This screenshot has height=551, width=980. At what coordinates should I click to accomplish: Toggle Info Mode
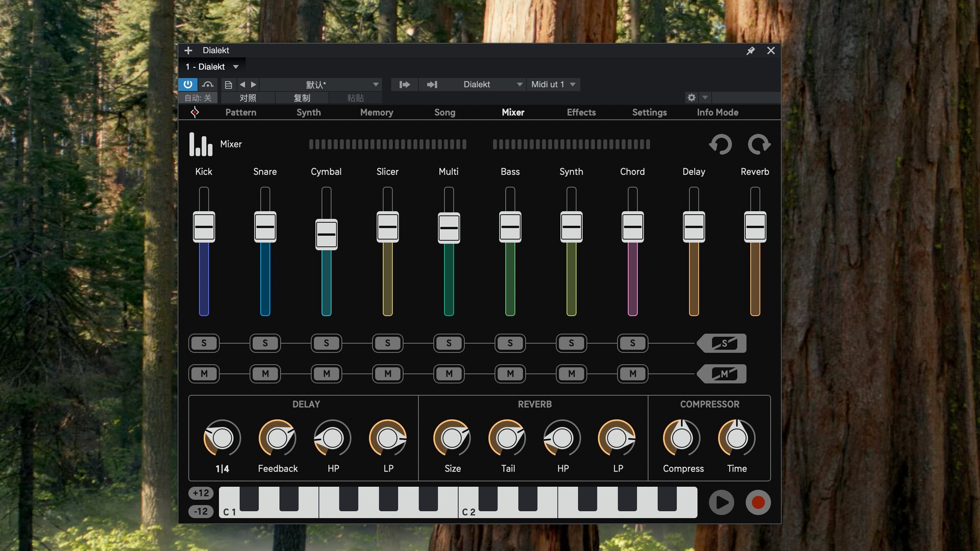(718, 112)
